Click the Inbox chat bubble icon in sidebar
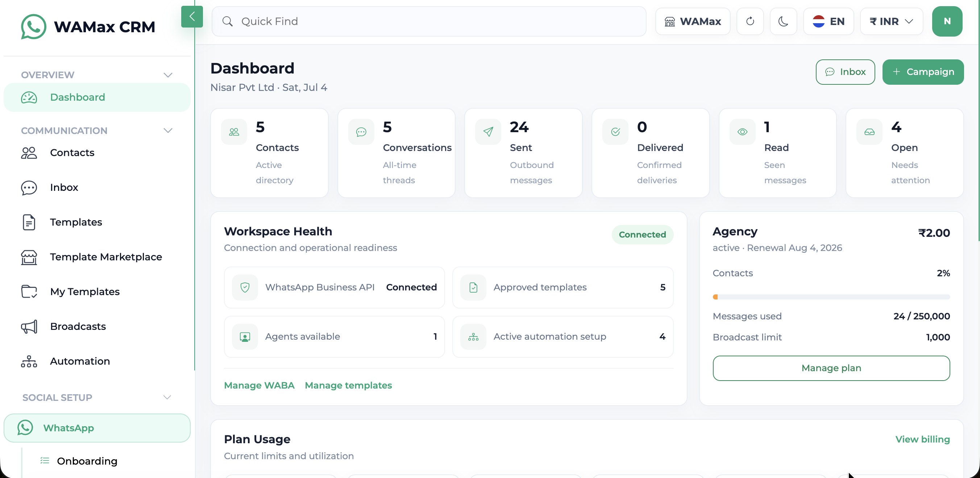 (x=29, y=188)
